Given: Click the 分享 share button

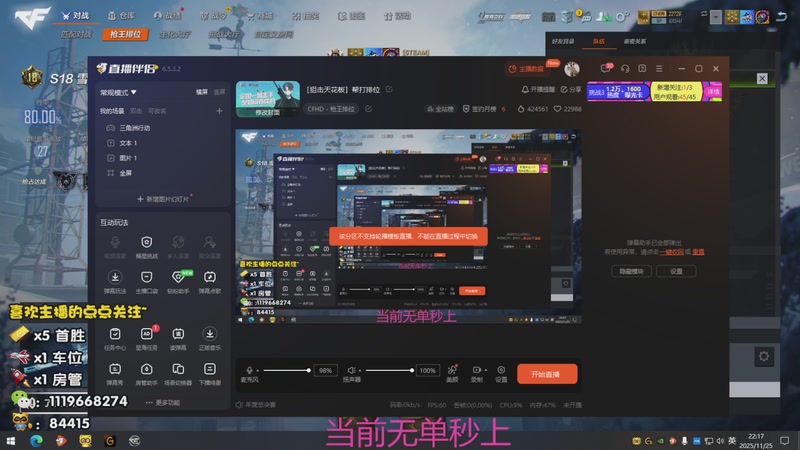Looking at the screenshot, I should tap(571, 89).
